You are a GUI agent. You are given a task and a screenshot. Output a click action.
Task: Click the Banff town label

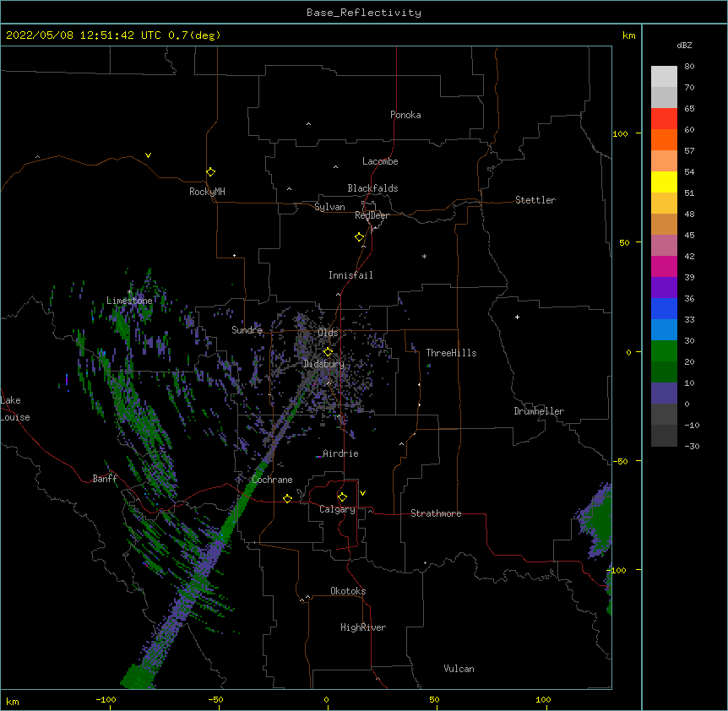tap(105, 479)
